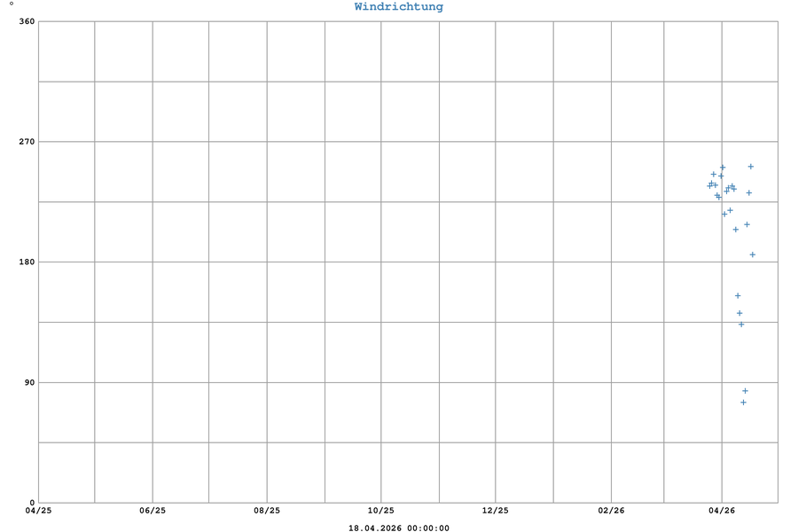Click the lowest data point marker in the chart
Image resolution: width=798 pixels, height=532 pixels.
(x=743, y=403)
